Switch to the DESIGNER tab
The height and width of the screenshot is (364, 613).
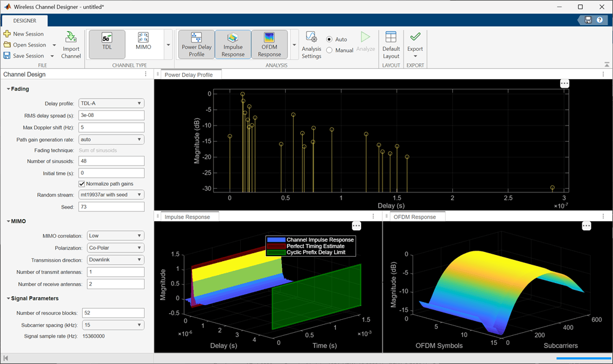click(25, 21)
